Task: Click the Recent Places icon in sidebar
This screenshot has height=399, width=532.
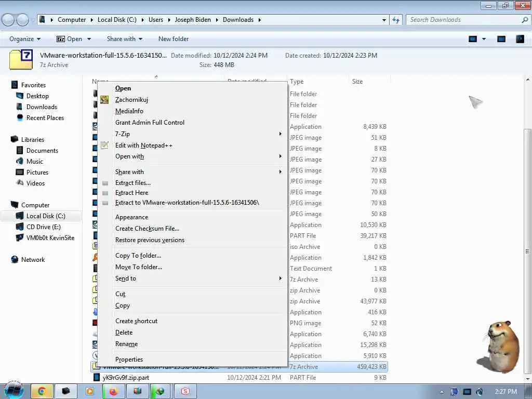Action: click(x=20, y=118)
